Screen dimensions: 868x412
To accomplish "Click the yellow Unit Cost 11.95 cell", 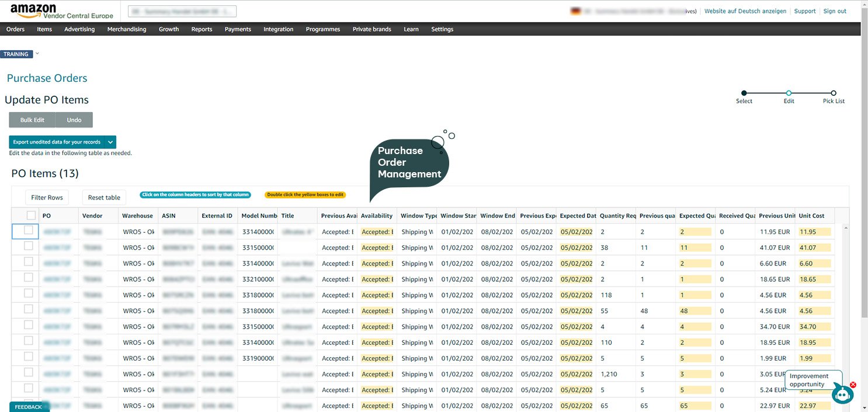I will point(814,232).
